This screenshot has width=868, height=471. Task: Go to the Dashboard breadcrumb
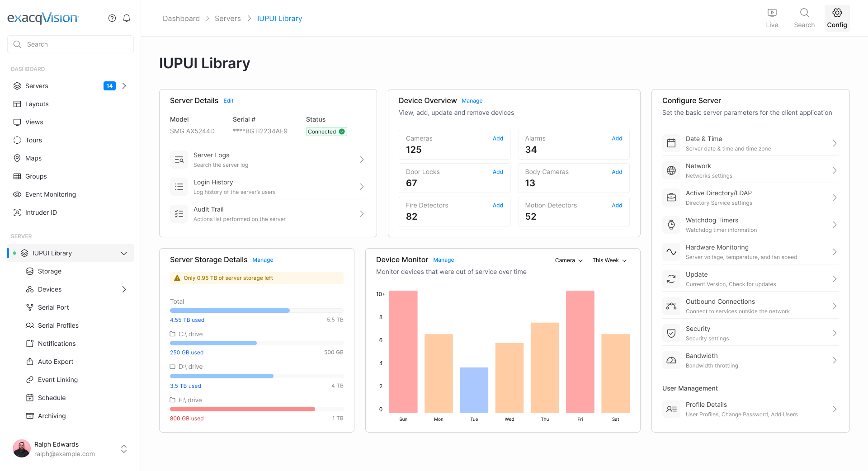[x=181, y=19]
